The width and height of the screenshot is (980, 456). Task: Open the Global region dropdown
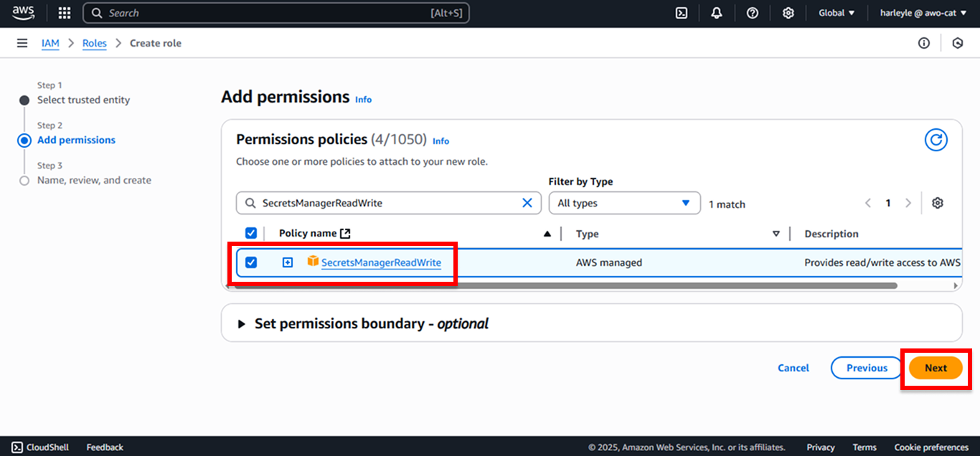click(x=837, y=13)
